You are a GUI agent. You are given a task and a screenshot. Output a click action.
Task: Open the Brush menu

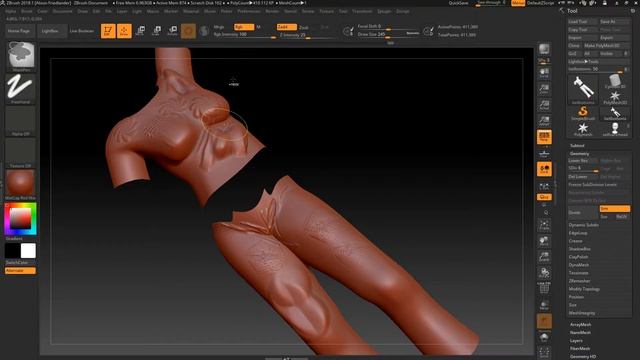[x=27, y=11]
